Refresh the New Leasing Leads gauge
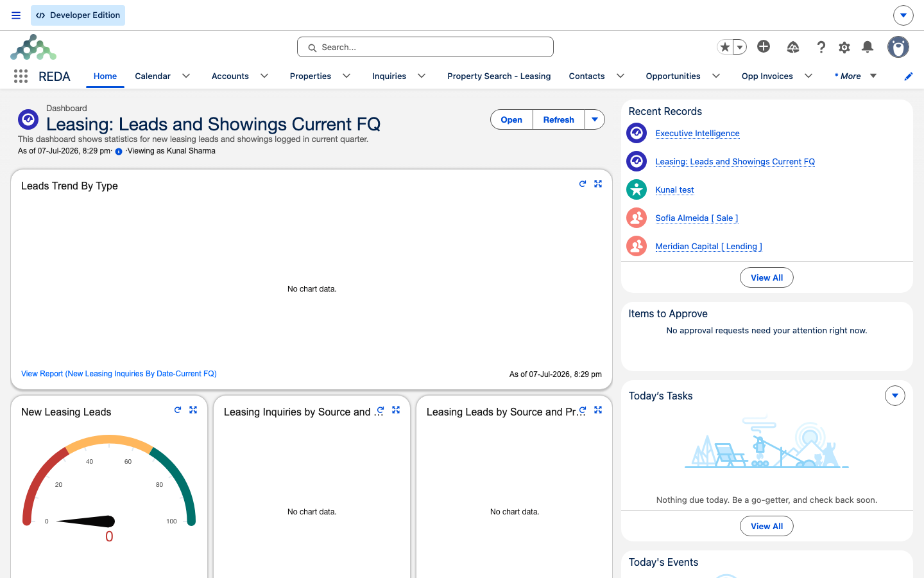Screen dimensions: 924x578 pos(178,410)
